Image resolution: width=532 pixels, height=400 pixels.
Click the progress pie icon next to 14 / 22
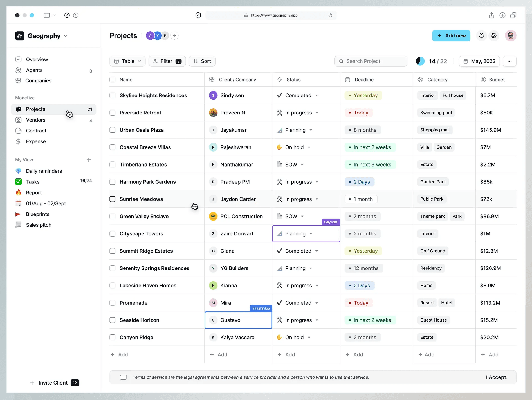pos(420,61)
